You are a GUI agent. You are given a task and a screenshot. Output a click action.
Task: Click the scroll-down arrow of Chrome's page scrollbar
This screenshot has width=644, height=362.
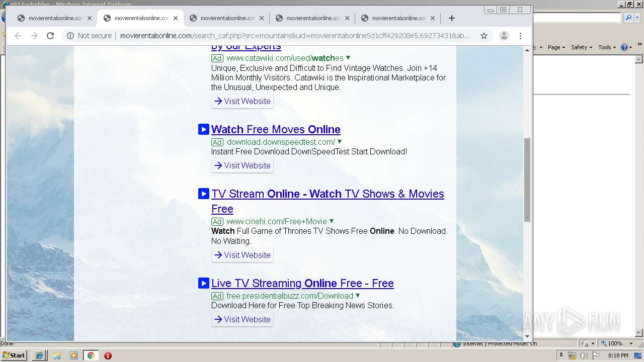[x=527, y=336]
